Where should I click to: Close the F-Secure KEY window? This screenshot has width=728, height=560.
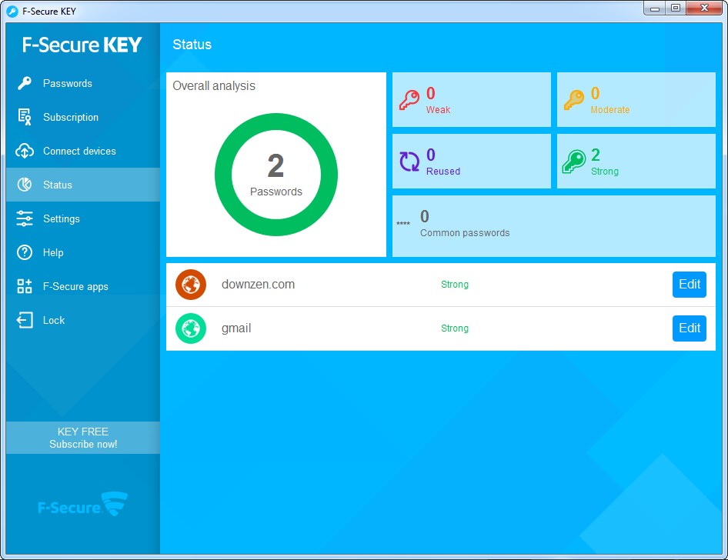[704, 8]
